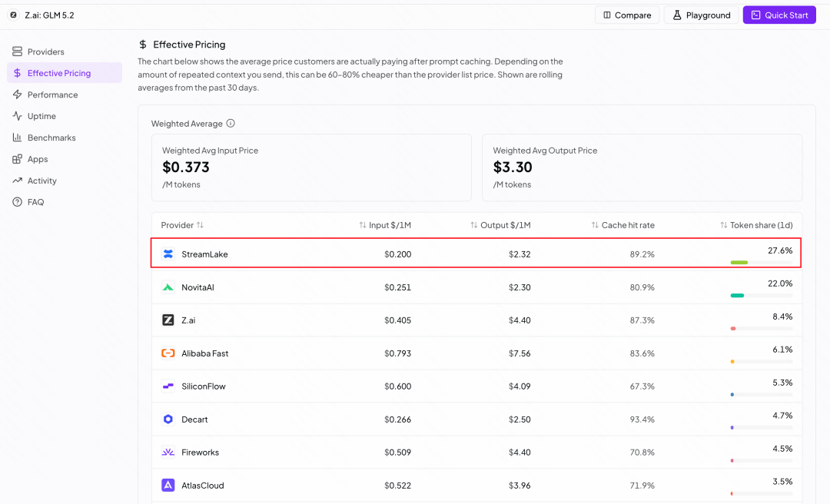The height and width of the screenshot is (504, 830).
Task: Click the Fireworks provider name
Action: (200, 452)
